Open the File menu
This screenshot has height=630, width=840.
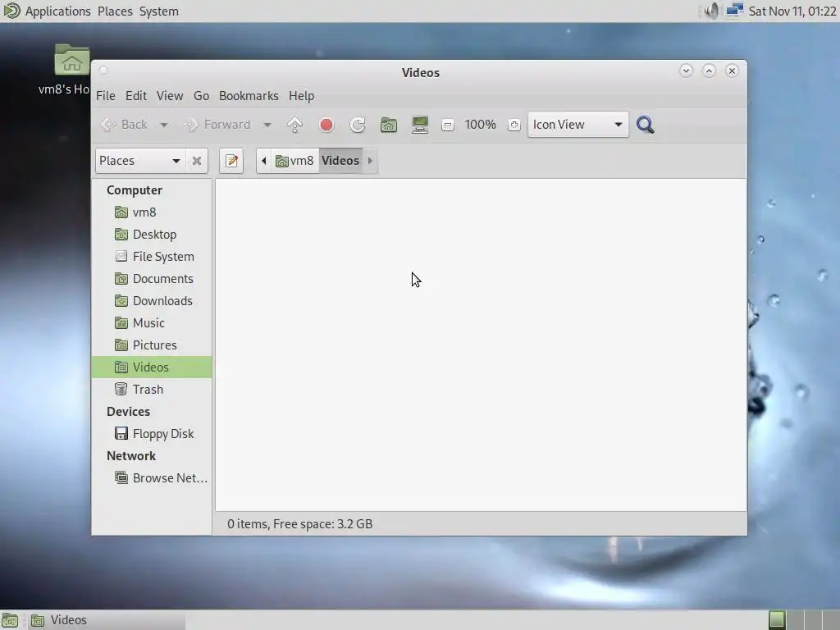click(x=106, y=96)
